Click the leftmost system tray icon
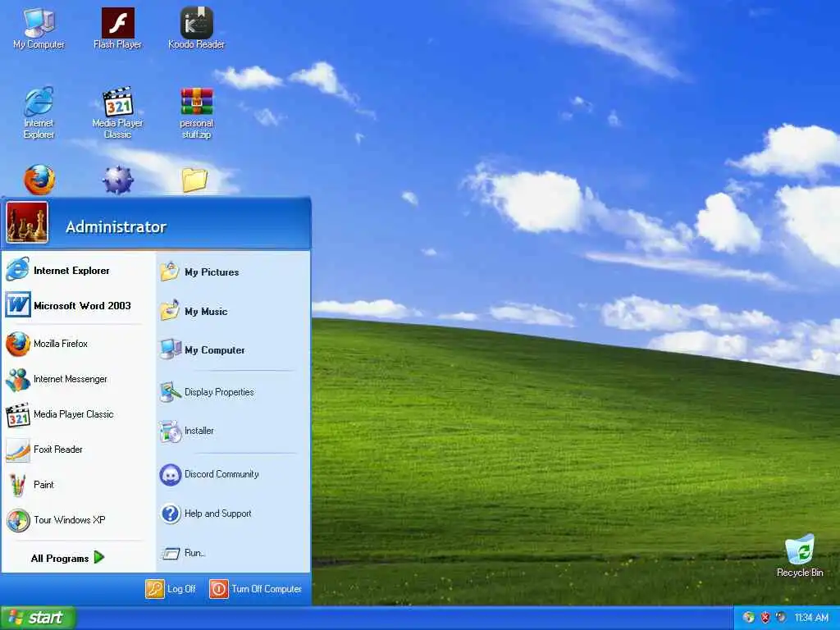This screenshot has height=630, width=840. click(748, 618)
